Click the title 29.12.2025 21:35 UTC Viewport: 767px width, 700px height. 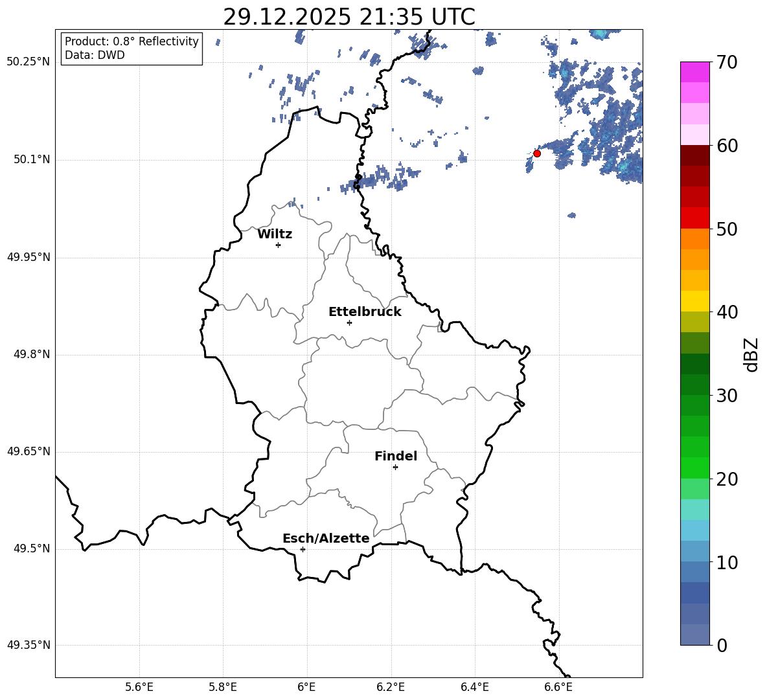[x=349, y=17]
